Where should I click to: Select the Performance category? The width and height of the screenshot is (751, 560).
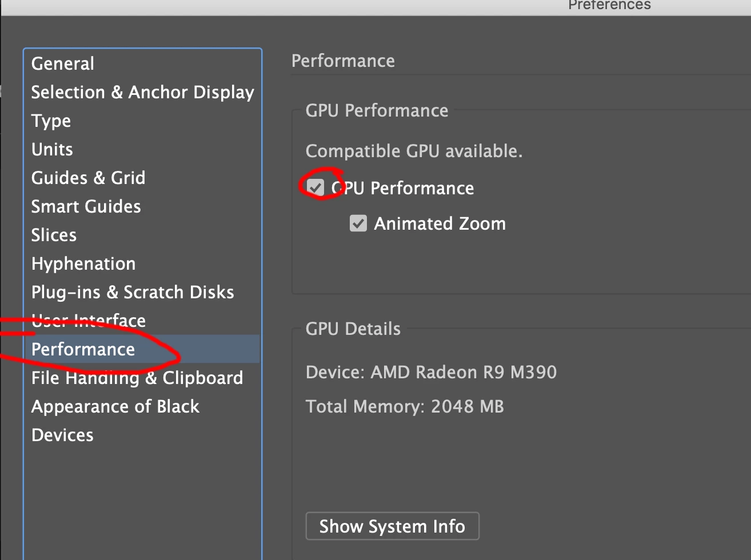(x=83, y=349)
